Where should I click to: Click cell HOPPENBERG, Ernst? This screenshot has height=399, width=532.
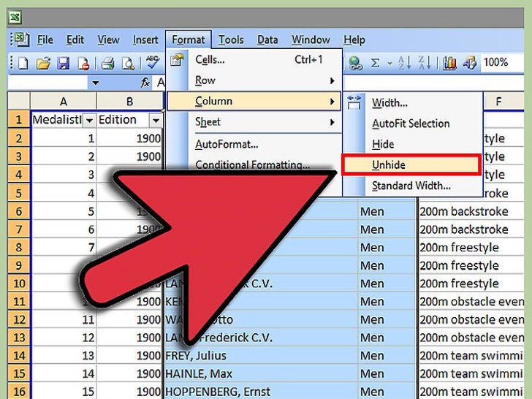tap(261, 391)
